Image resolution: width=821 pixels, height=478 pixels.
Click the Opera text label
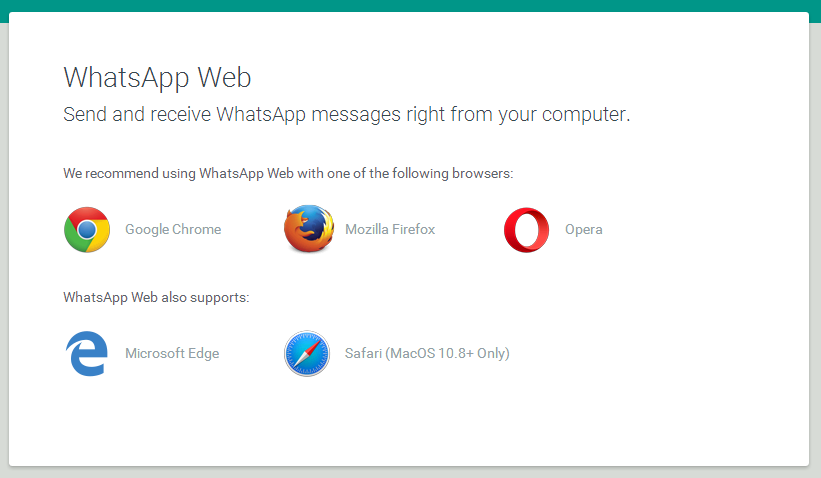coord(583,230)
